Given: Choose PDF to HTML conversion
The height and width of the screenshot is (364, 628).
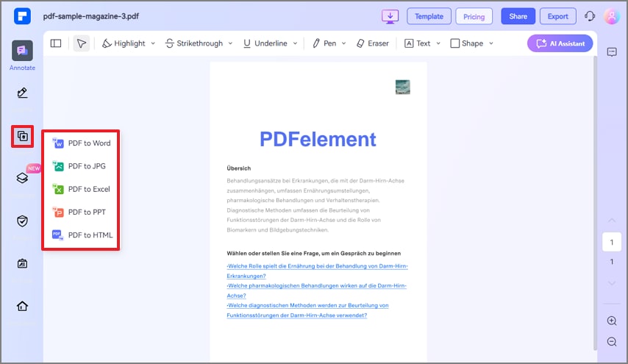Looking at the screenshot, I should pyautogui.click(x=82, y=235).
